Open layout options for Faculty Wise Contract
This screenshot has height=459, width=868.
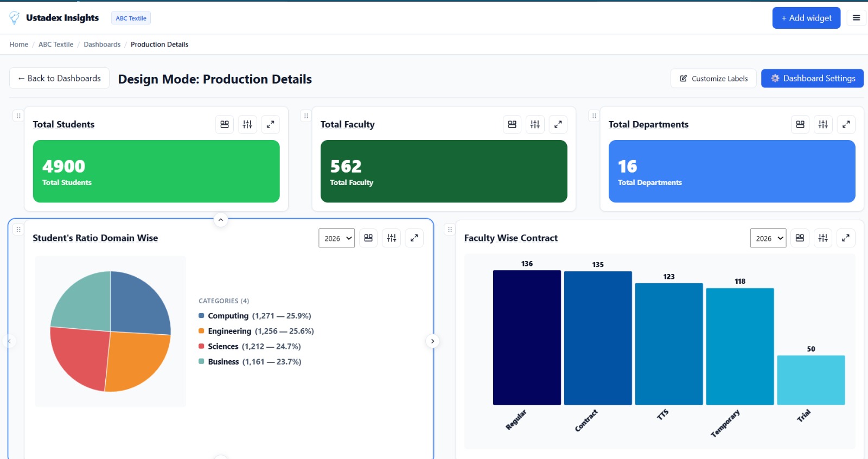coord(800,238)
